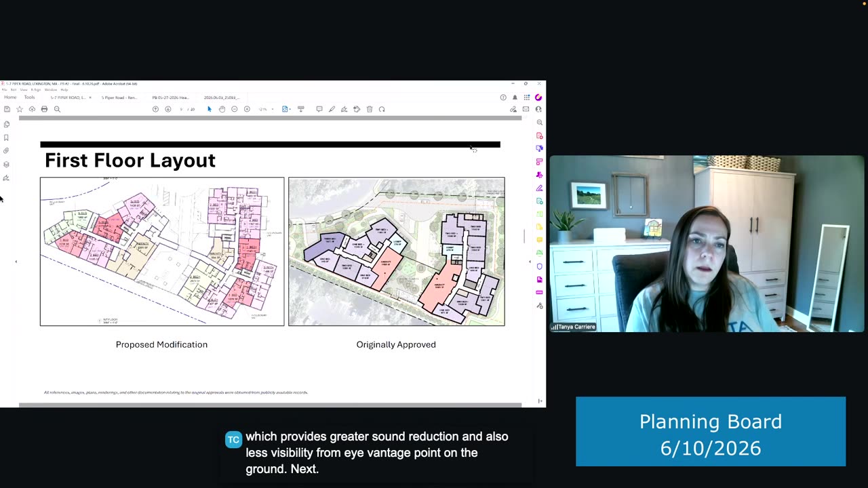Go to the next page with the down arrow

pos(168,109)
